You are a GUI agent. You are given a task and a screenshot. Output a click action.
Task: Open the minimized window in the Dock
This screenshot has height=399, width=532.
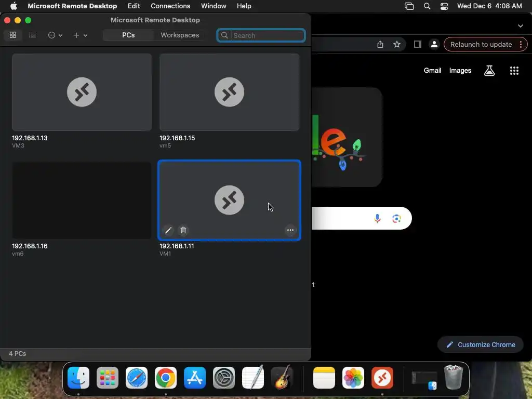tap(424, 379)
